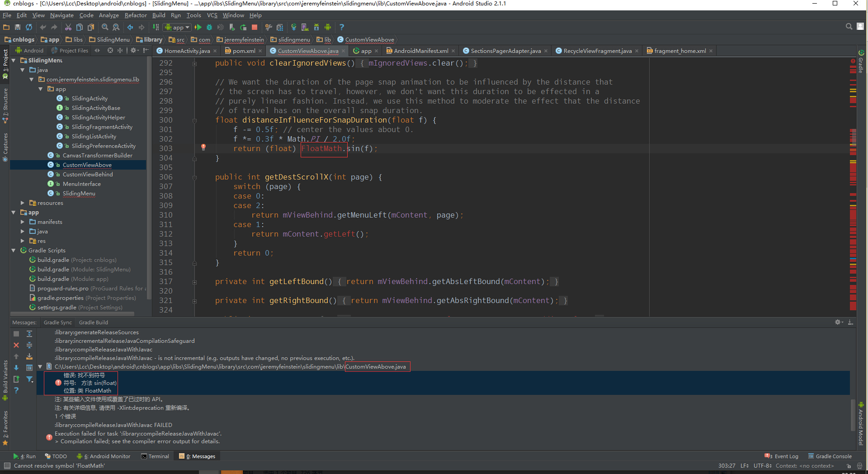Run the app with the green play button
Image resolution: width=868 pixels, height=474 pixels.
(x=198, y=27)
